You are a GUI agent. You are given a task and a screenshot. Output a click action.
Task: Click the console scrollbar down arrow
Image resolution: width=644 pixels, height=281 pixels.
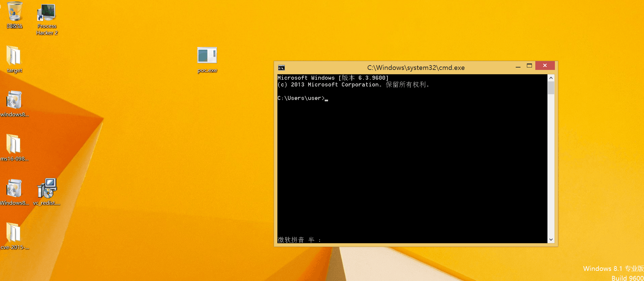tap(551, 239)
